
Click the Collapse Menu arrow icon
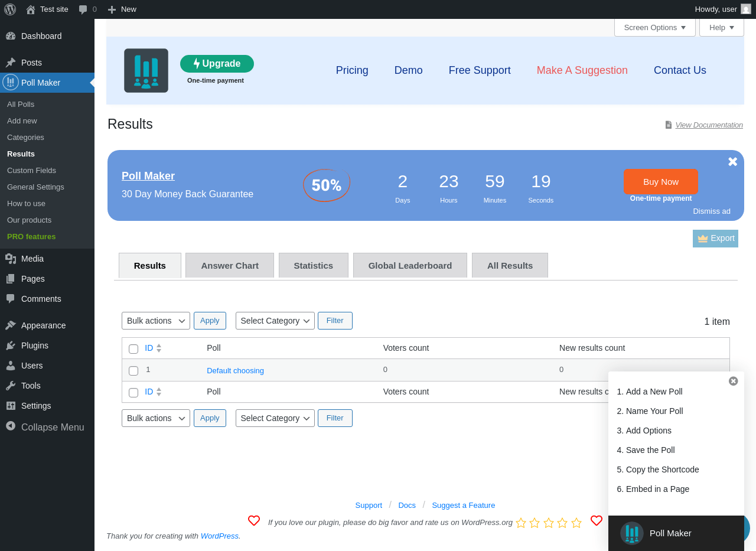(x=11, y=426)
